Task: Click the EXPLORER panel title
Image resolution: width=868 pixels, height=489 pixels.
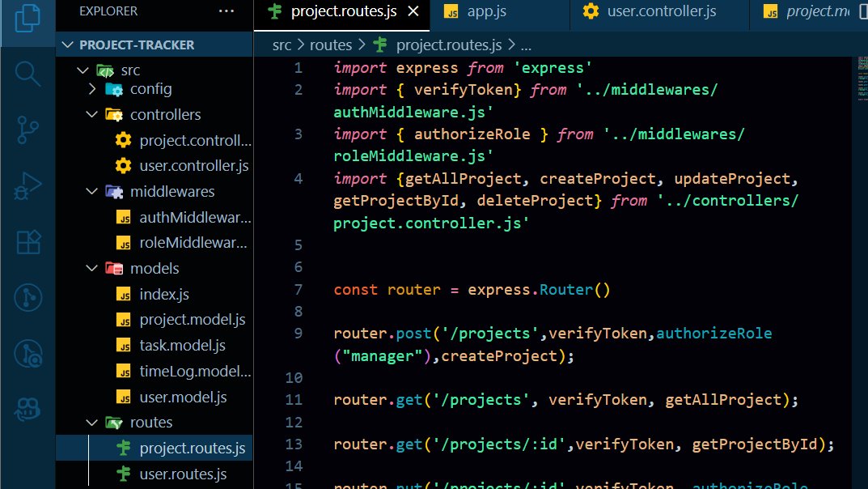Action: point(108,11)
